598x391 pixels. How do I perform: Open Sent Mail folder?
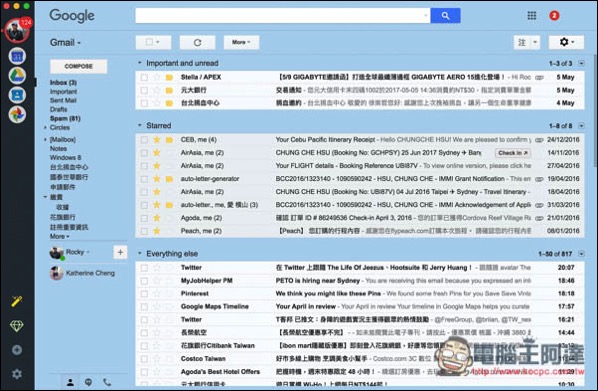(63, 100)
